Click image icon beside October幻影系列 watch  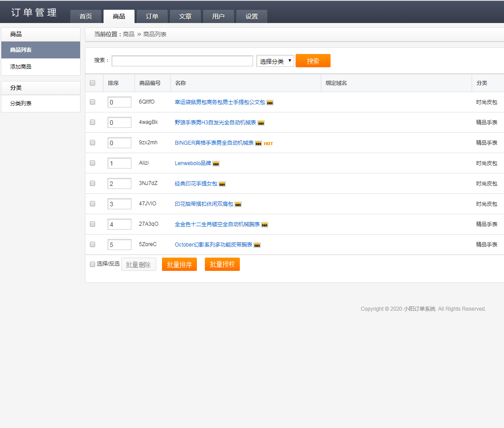click(x=257, y=245)
